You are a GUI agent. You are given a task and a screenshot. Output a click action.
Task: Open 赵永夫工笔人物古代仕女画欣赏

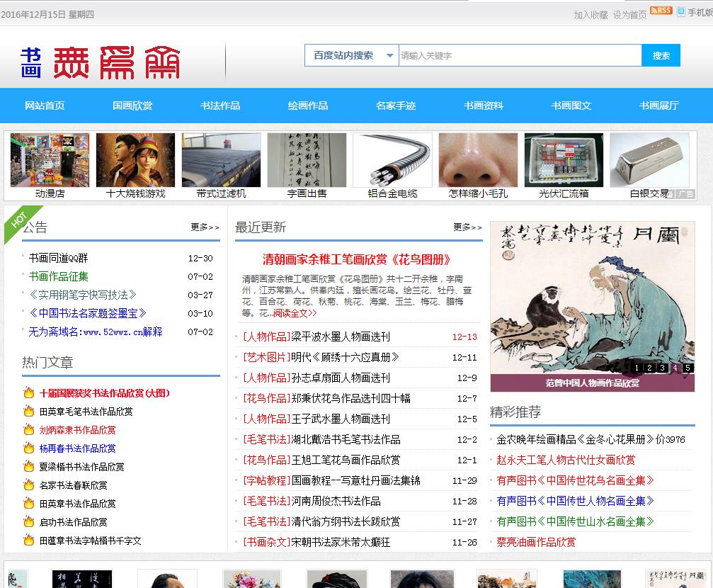566,460
